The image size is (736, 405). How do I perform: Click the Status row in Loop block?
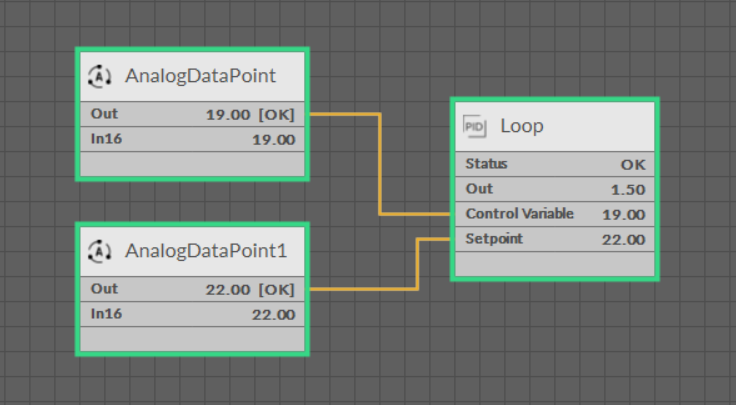555,164
